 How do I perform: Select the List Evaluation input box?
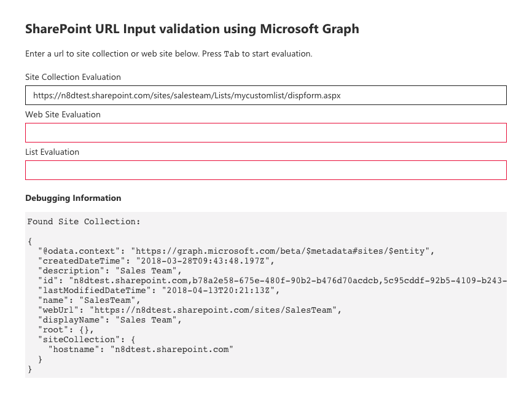click(x=265, y=170)
